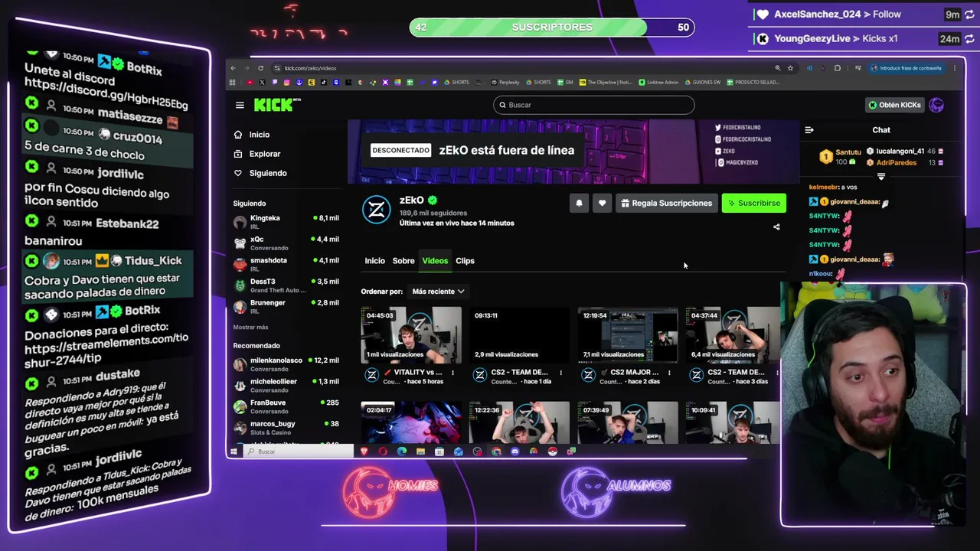This screenshot has width=980, height=551.
Task: Open Opera from the taskbar
Action: [383, 452]
